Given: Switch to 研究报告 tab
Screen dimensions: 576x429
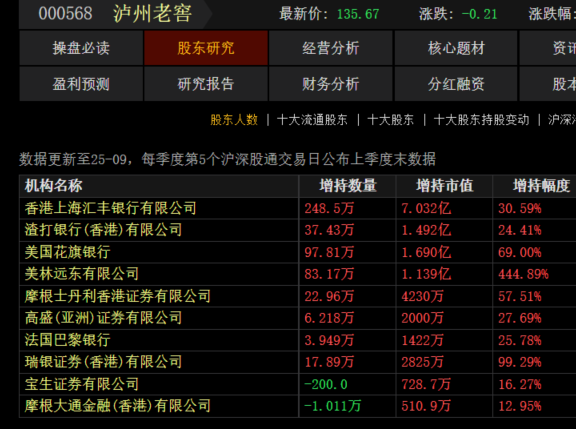Looking at the screenshot, I should click(206, 84).
